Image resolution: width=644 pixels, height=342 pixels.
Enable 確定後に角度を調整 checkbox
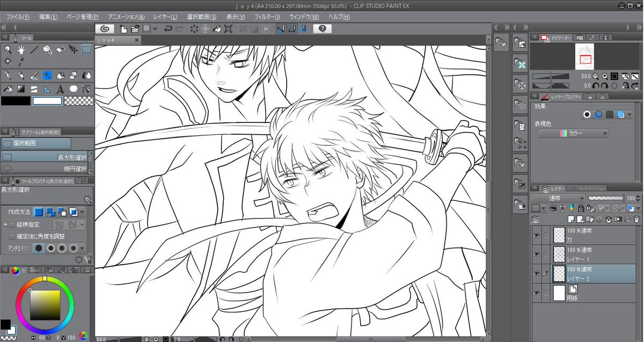12,236
